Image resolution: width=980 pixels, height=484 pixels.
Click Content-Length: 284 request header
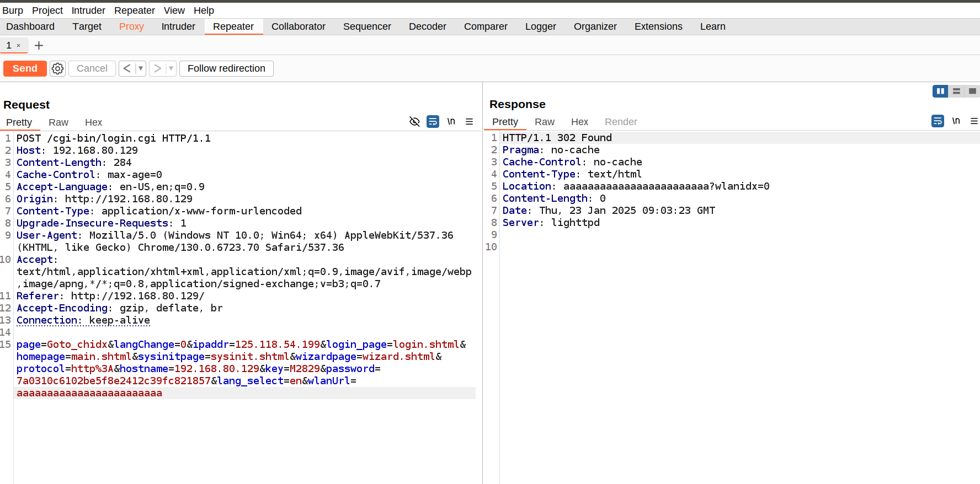(74, 163)
